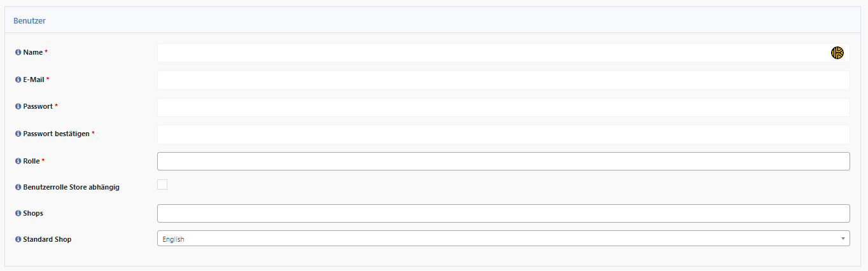Open the password manager icon in Name field
The width and height of the screenshot is (868, 271).
pyautogui.click(x=837, y=53)
